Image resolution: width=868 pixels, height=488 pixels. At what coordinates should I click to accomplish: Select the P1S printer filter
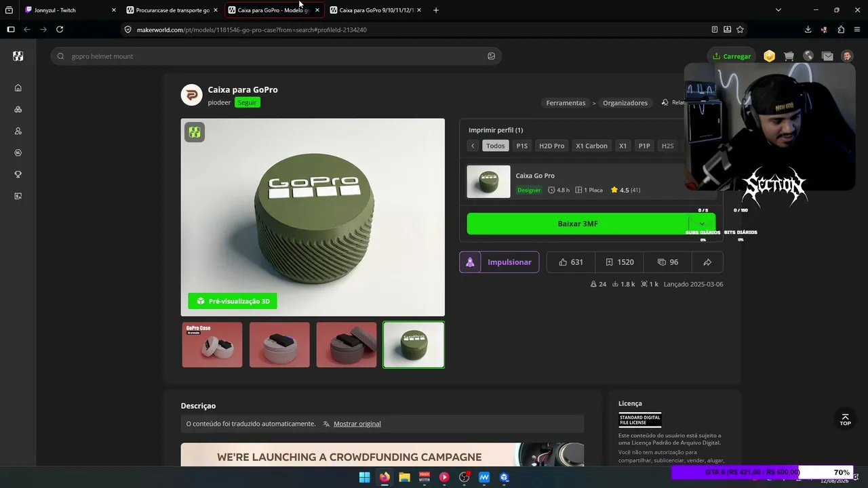[522, 146]
